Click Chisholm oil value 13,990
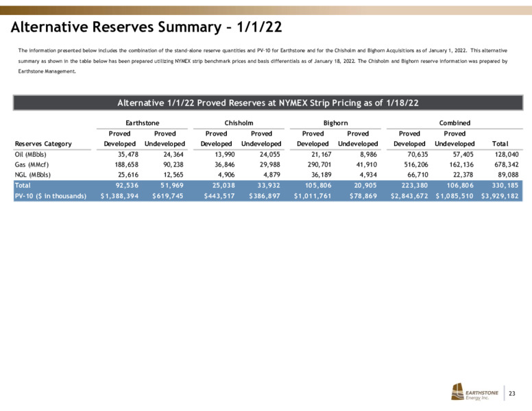 tap(224, 155)
